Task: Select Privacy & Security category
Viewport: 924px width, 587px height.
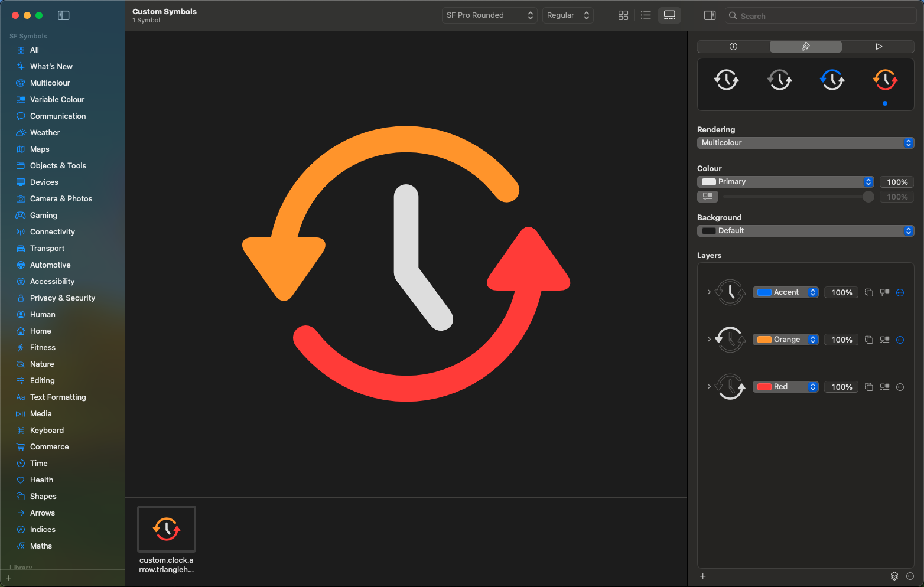Action: (62, 298)
